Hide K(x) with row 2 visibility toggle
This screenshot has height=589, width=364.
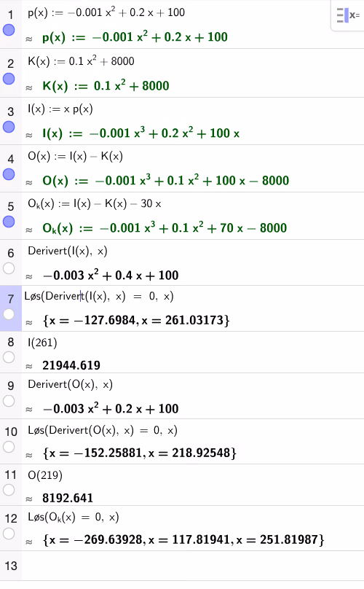point(9,79)
